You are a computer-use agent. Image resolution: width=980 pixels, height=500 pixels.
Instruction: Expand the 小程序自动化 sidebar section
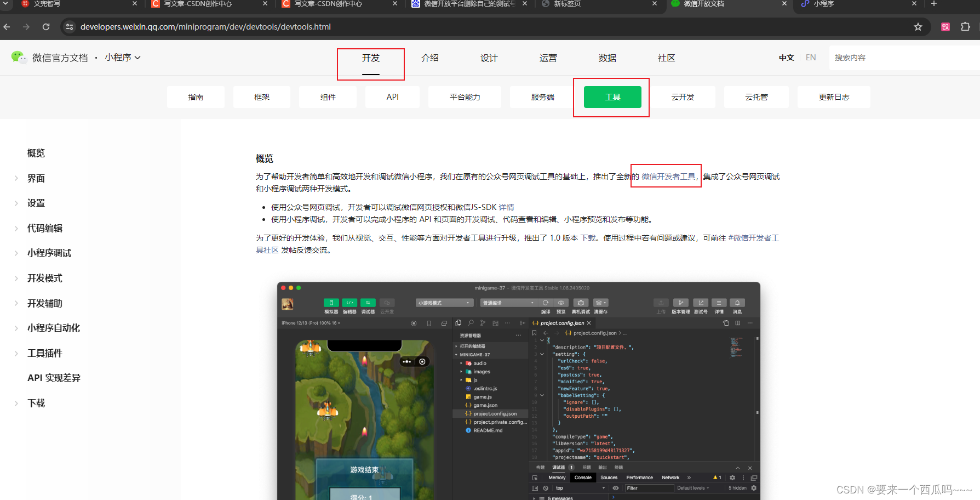[x=54, y=328]
